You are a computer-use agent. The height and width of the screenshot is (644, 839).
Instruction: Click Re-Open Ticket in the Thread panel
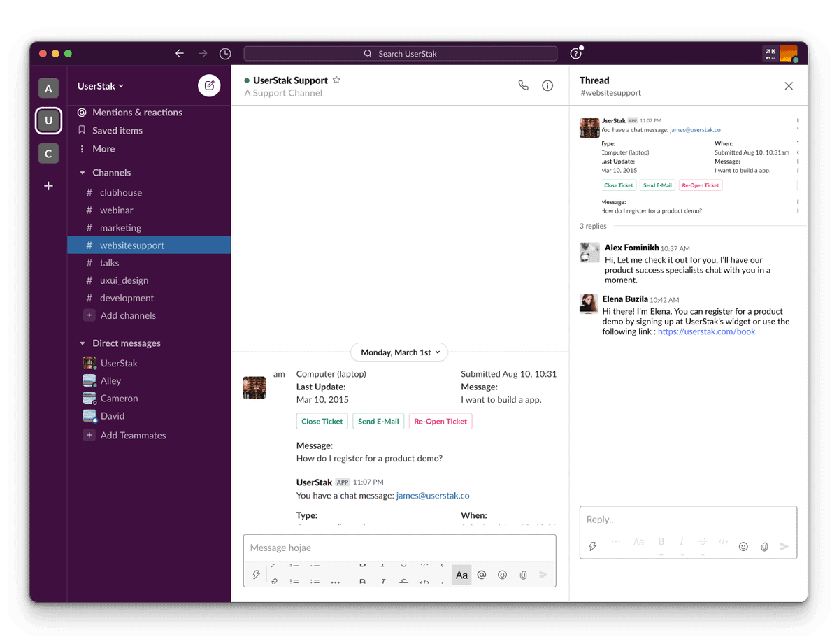pos(701,185)
